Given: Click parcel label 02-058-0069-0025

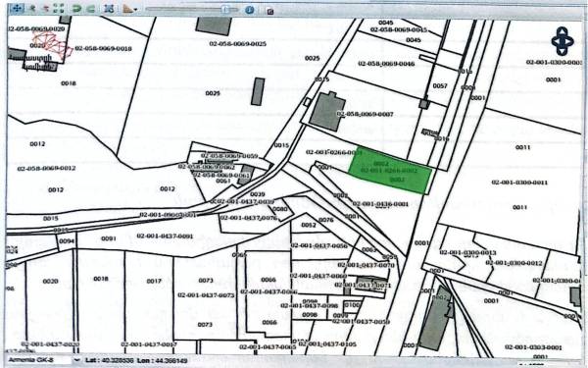Looking at the screenshot, I should click(238, 44).
